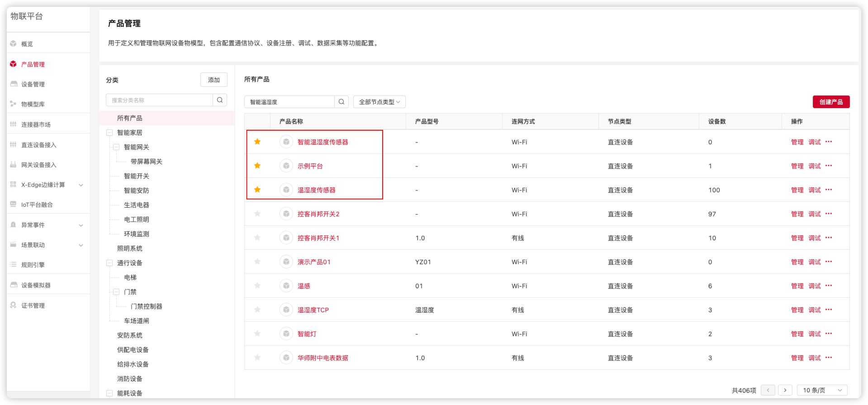Open the 10 条/页 page size dropdown

pos(822,390)
